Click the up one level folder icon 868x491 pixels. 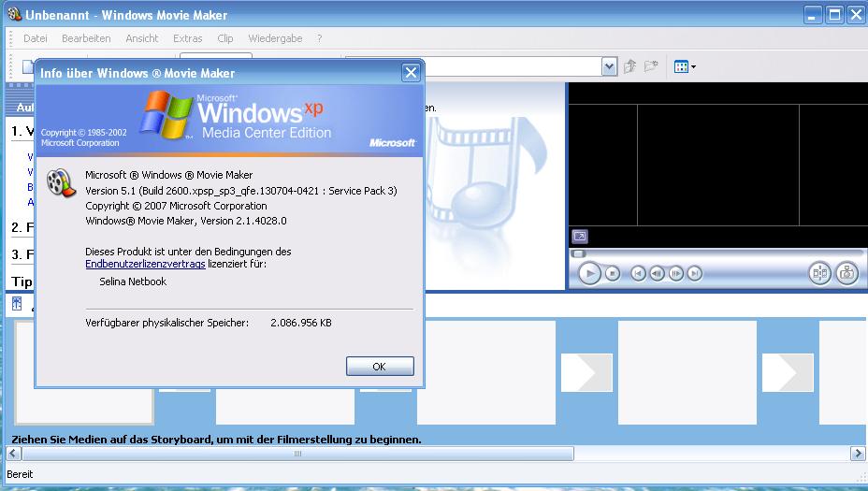[x=629, y=67]
